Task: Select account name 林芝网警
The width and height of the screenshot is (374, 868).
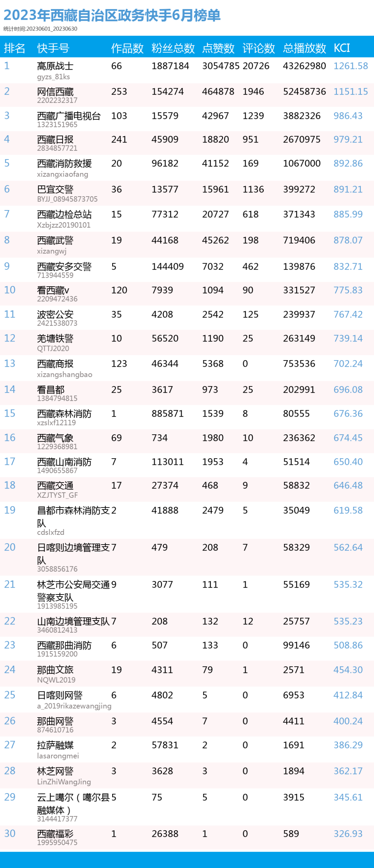Action: 55,771
